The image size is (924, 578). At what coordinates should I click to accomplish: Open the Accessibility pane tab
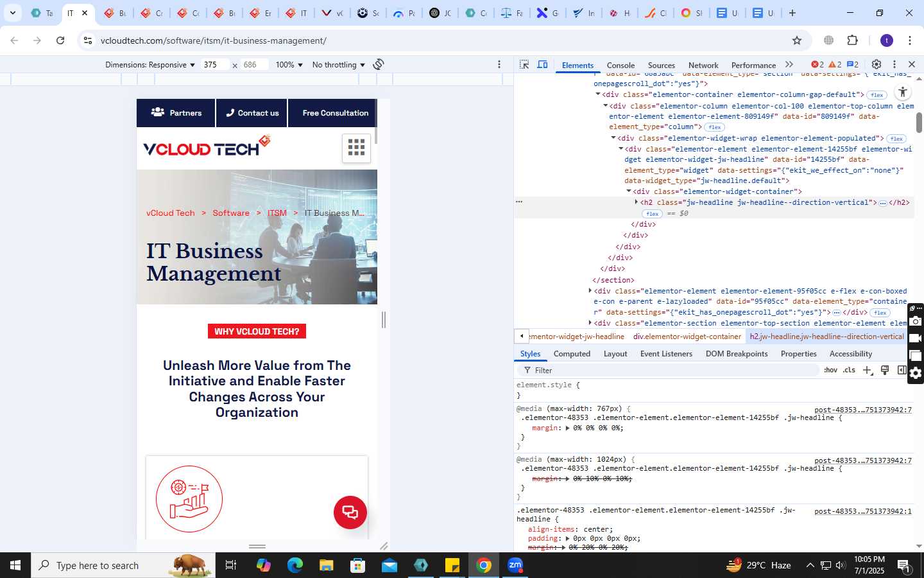pyautogui.click(x=850, y=354)
